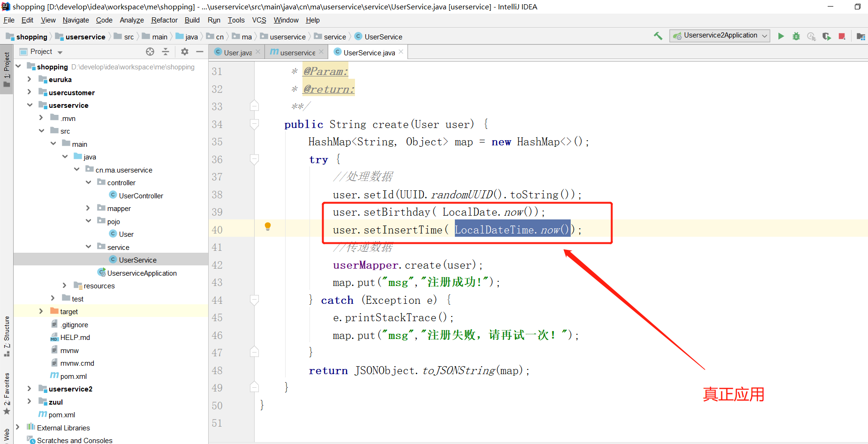Viewport: 868px width, 444px height.
Task: Click the Build project hammer icon
Action: pyautogui.click(x=658, y=36)
